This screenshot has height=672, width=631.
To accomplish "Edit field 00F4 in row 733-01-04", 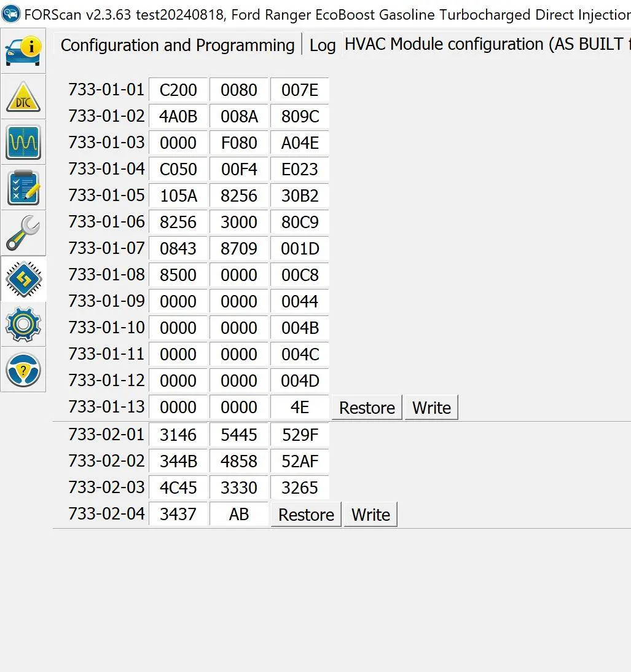I will pos(239,169).
